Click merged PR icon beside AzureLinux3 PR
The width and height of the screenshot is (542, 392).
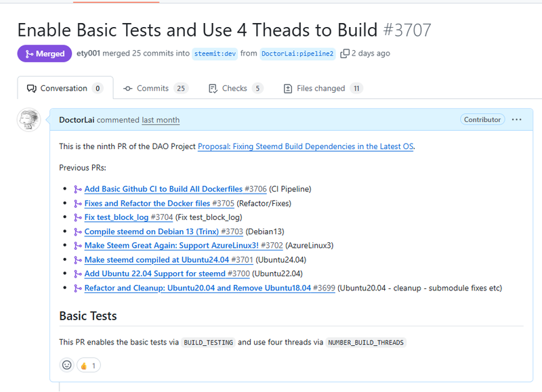coord(77,245)
